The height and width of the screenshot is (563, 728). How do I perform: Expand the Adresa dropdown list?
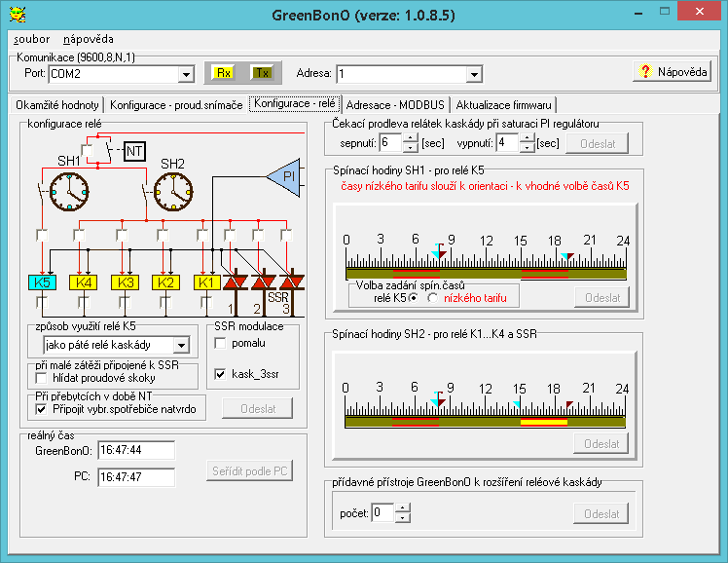coord(474,74)
